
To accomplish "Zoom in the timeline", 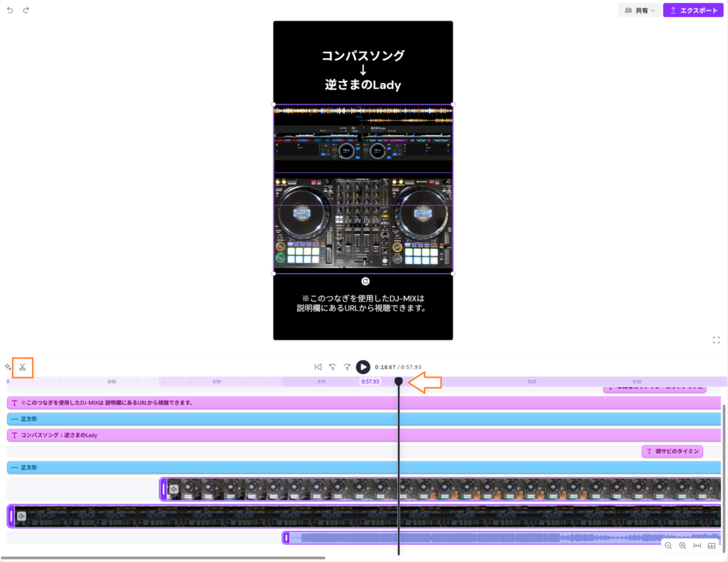I will pyautogui.click(x=682, y=546).
